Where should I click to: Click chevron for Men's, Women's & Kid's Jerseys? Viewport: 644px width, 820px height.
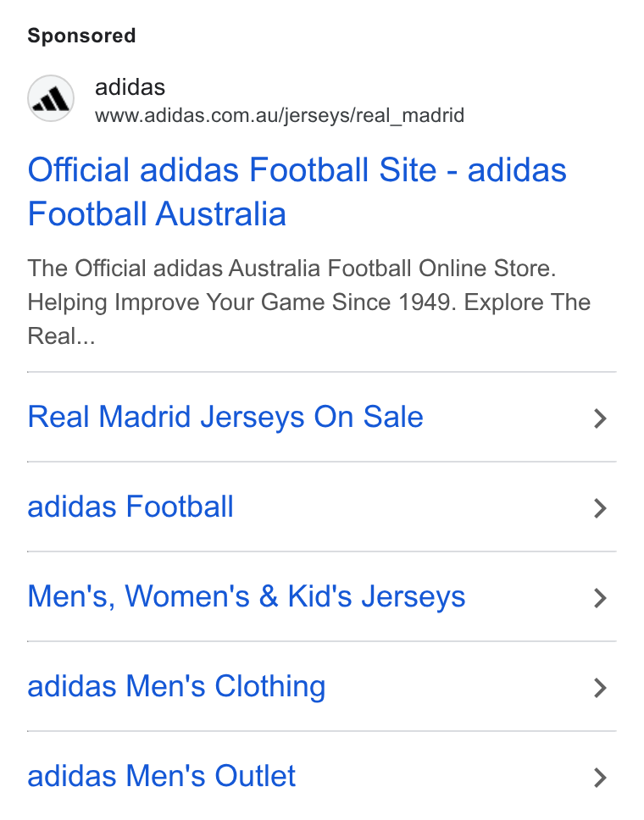pos(600,598)
